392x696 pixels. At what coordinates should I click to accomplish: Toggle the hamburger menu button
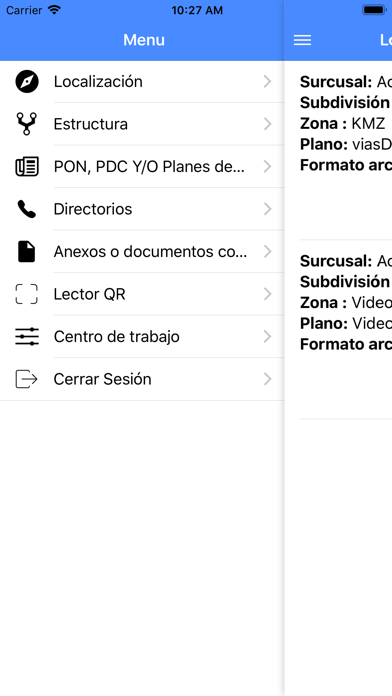click(x=302, y=40)
